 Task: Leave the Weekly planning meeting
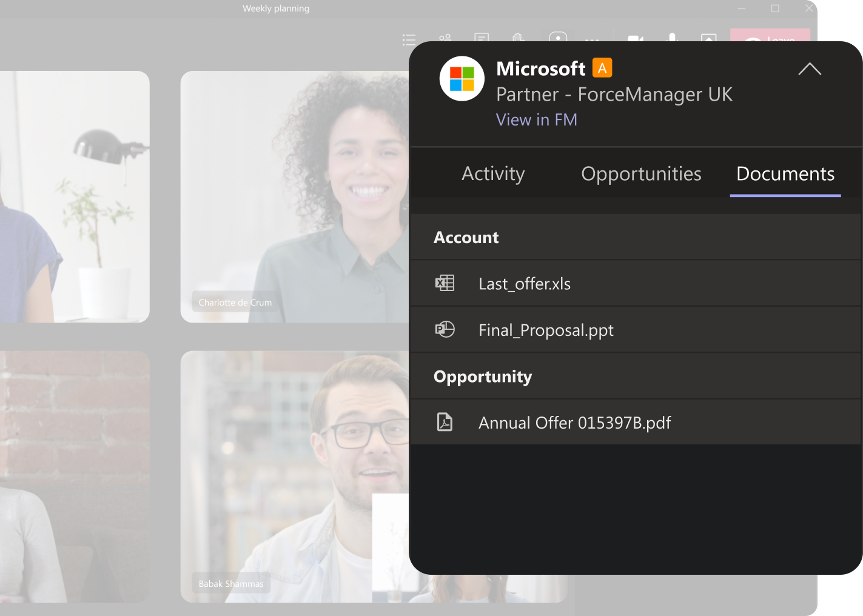(770, 35)
